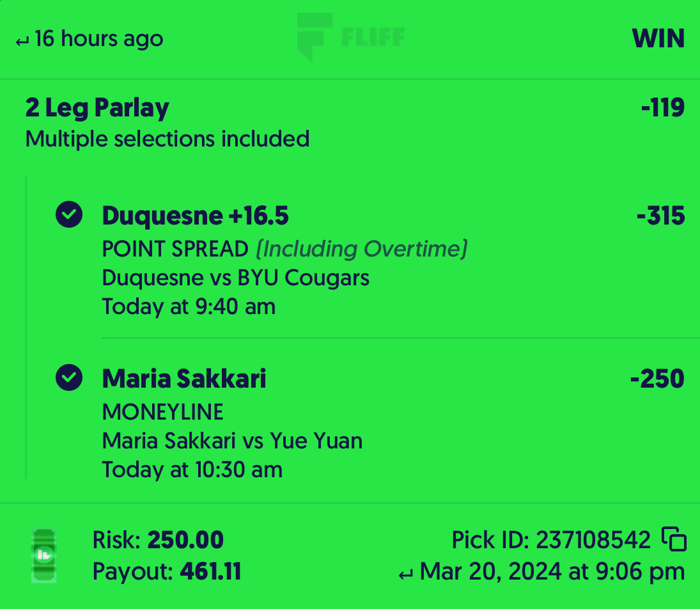Copy the Pick ID with the copy icon
Image resolution: width=700 pixels, height=609 pixels.
pos(674,539)
